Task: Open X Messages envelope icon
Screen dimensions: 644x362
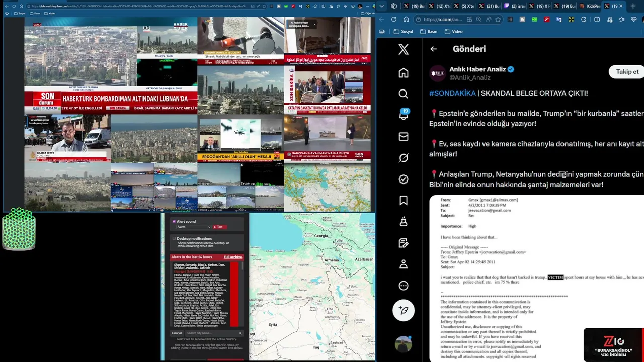Action: (404, 136)
